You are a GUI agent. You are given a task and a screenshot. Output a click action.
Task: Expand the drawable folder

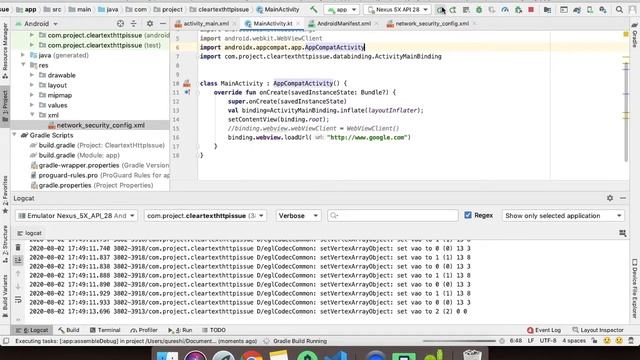tap(32, 75)
